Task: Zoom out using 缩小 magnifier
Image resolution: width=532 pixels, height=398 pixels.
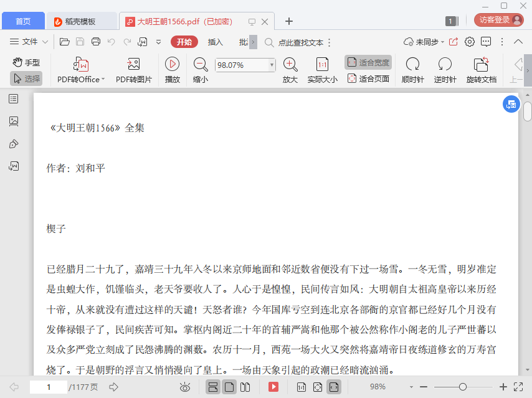Action: coord(201,70)
